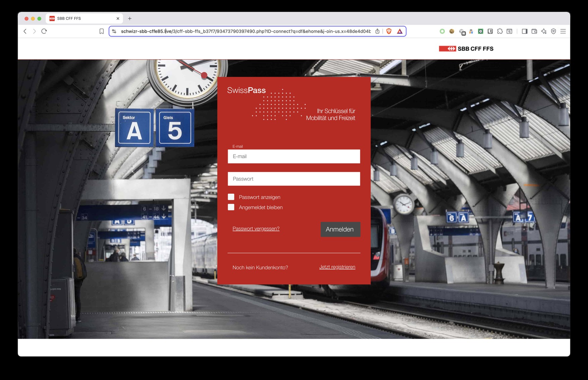588x380 pixels.
Task: Click the share icon in address bar
Action: click(377, 31)
